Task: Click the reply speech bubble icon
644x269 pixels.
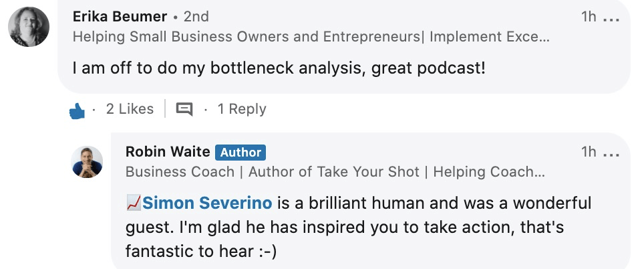Action: (x=184, y=109)
